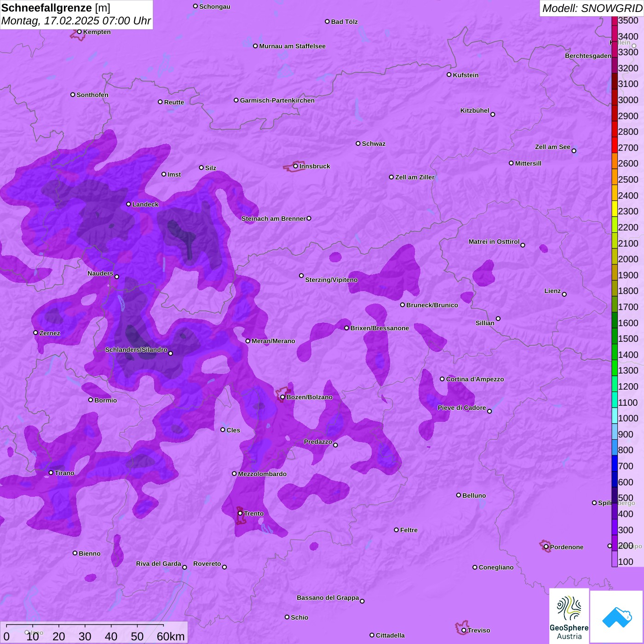Pick the green 1500 m legend swatch

pos(615,336)
